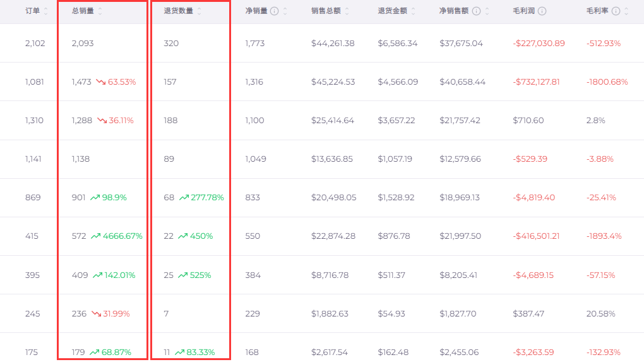Select gross margin 20.58%
The image size is (644, 362).
click(x=600, y=314)
